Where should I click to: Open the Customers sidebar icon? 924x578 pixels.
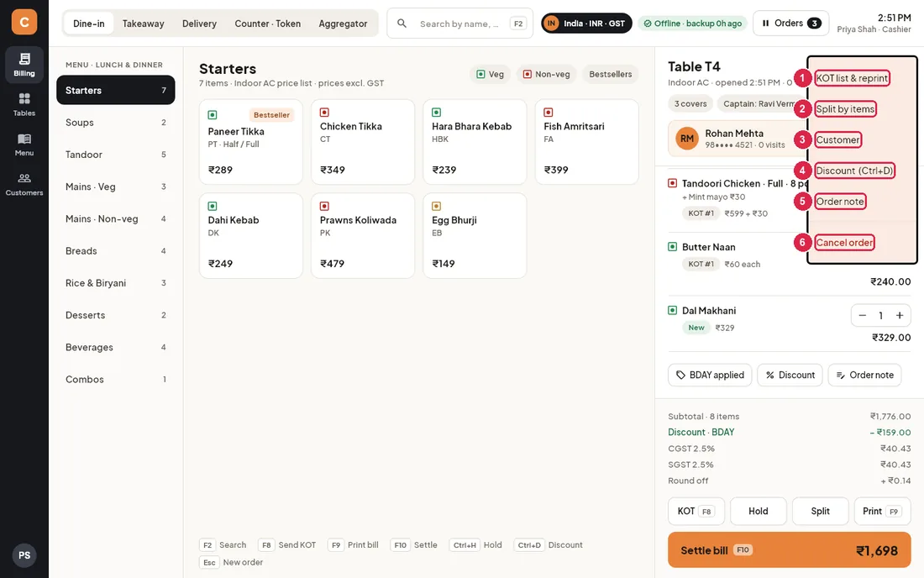[24, 184]
